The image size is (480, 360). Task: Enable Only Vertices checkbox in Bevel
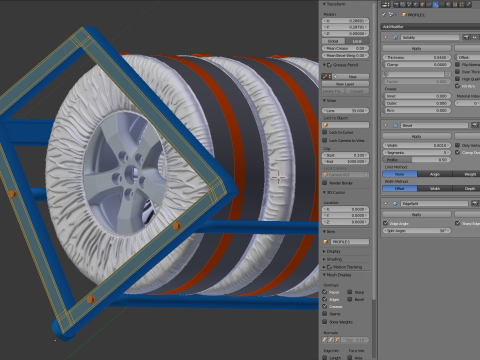coord(458,145)
